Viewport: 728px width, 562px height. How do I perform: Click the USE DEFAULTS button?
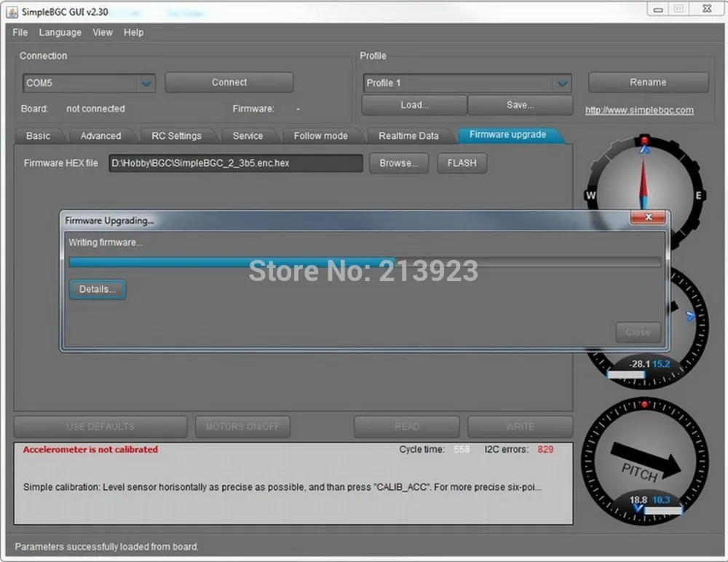pos(100,427)
